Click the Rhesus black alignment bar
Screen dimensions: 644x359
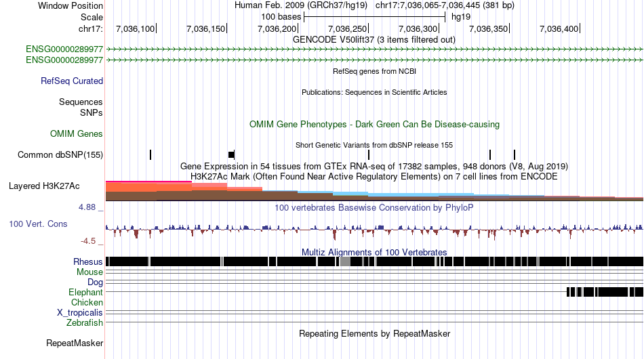point(374,261)
